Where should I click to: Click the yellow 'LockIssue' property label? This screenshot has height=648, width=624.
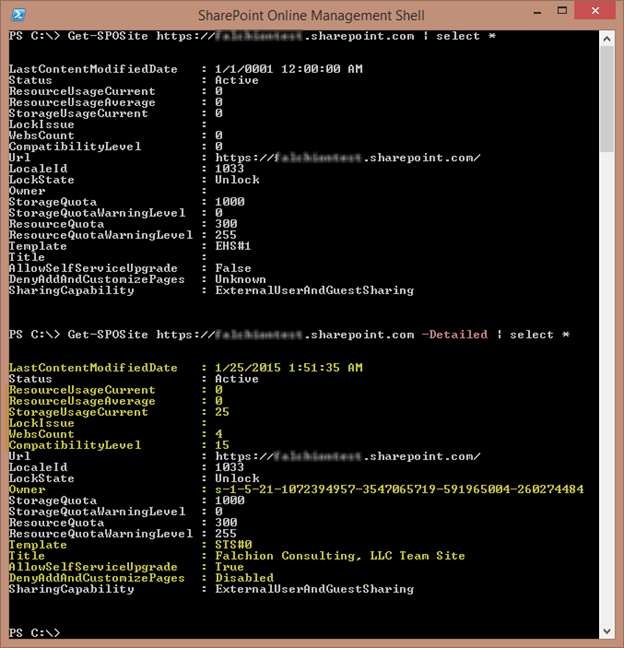[x=42, y=423]
